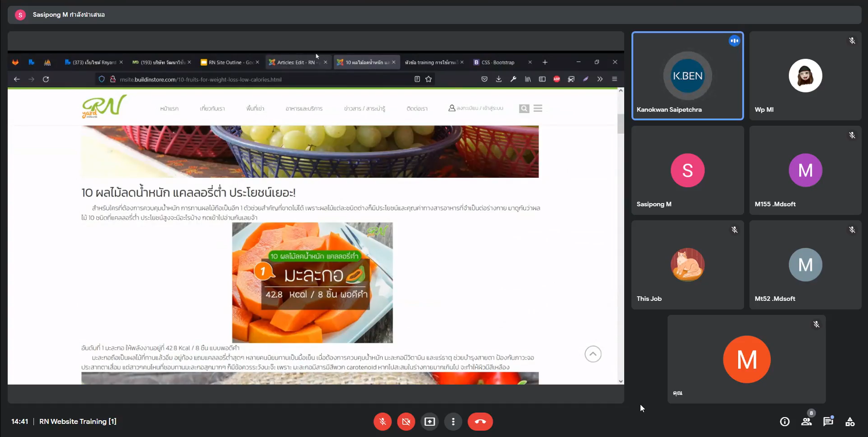Open more options three-dot menu
Screen dimensions: 868x437
click(453, 422)
